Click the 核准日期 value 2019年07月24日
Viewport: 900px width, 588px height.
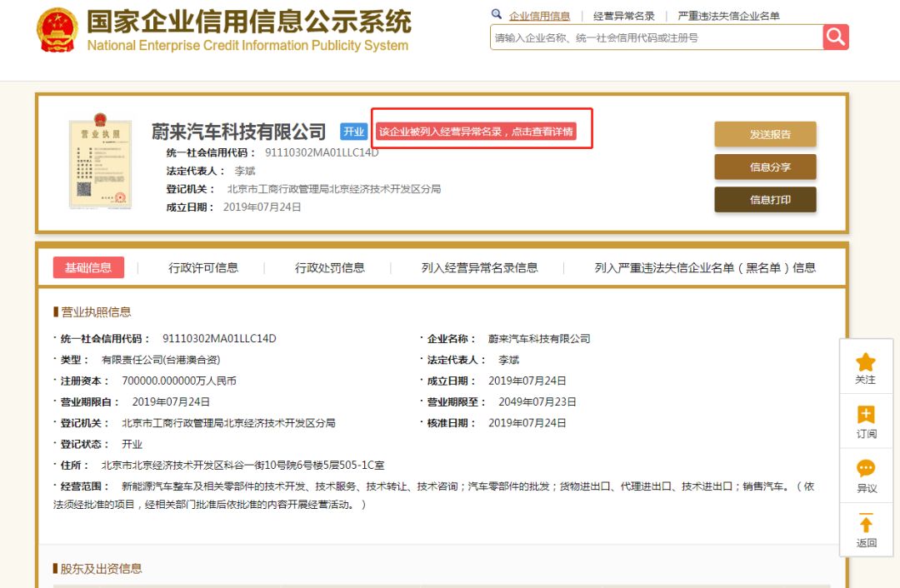point(527,423)
